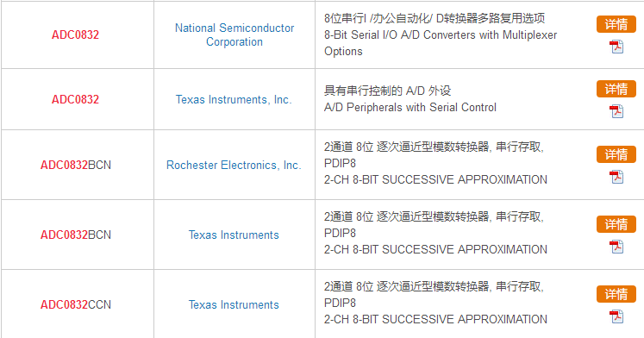644x338 pixels.
Task: Select the 8-Bit Serial I/O A/D Converters description
Action: click(441, 43)
